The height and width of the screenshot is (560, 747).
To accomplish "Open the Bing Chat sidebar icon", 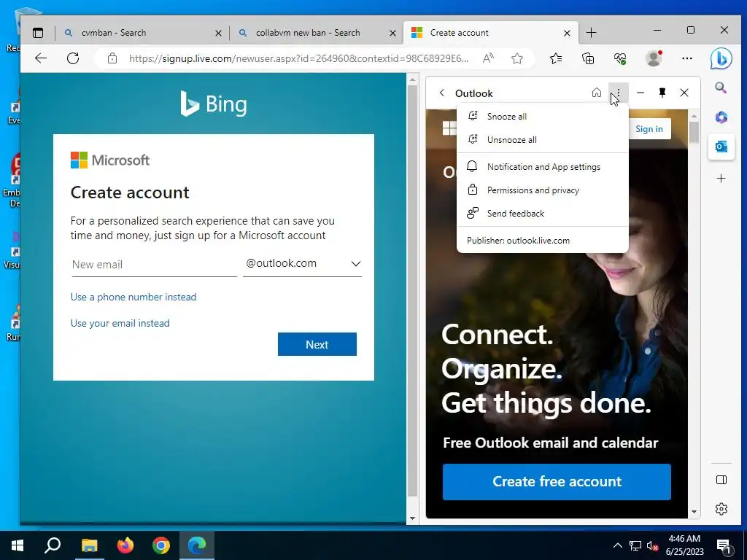I will pyautogui.click(x=720, y=58).
